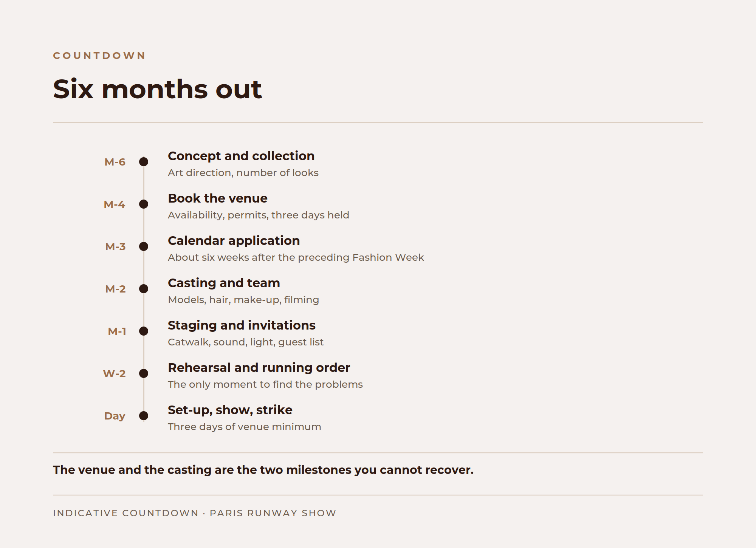
Task: Click the 'Six months out' title
Action: pos(157,89)
